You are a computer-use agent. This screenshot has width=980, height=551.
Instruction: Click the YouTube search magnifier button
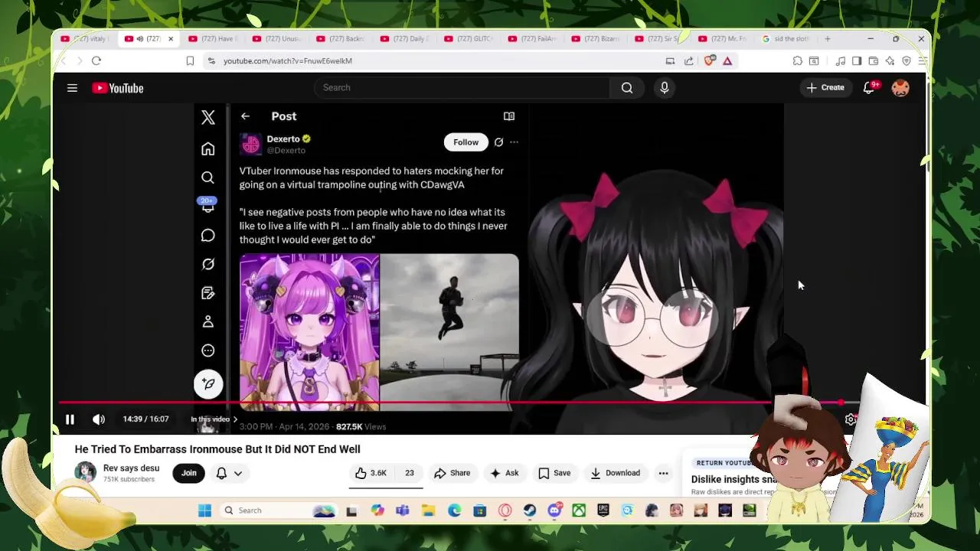(627, 88)
